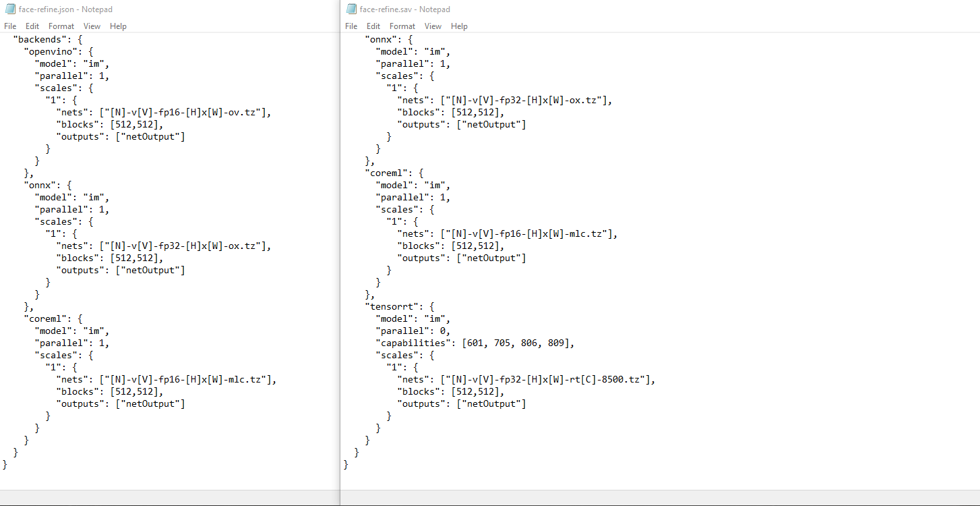Open the Help menu in face-refine.json window

click(x=118, y=26)
